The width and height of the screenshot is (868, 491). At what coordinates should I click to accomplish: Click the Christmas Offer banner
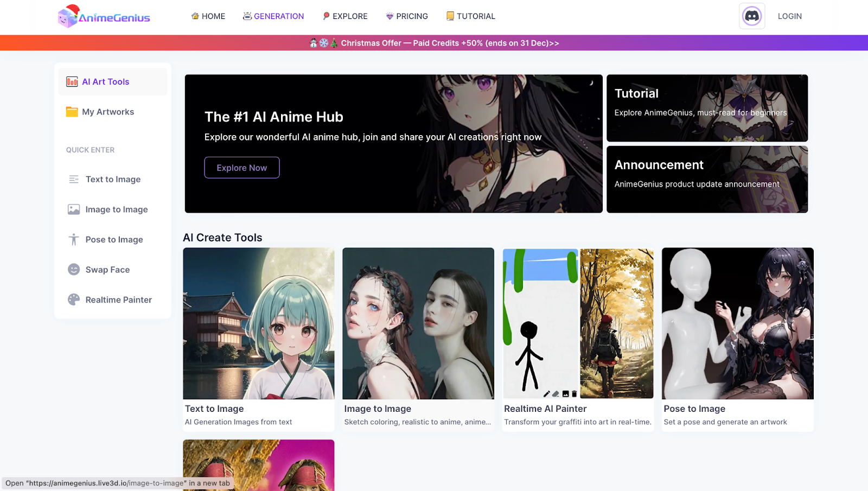coord(434,43)
